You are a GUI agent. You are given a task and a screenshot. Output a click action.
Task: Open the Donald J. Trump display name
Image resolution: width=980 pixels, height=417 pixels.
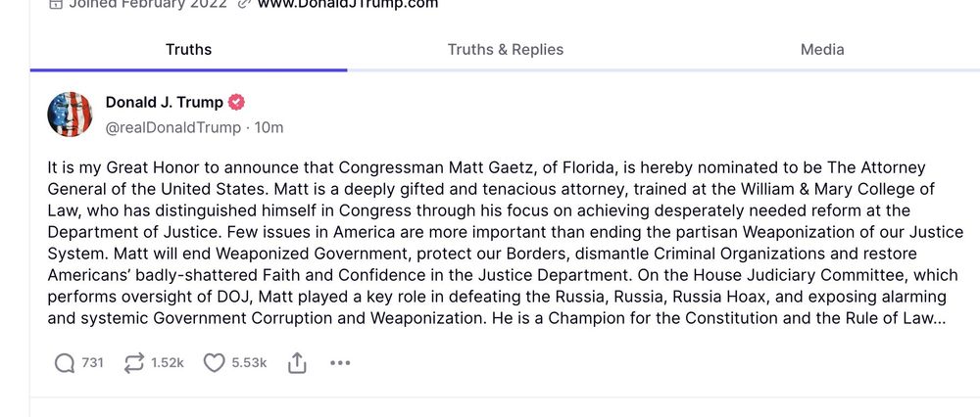(x=164, y=103)
